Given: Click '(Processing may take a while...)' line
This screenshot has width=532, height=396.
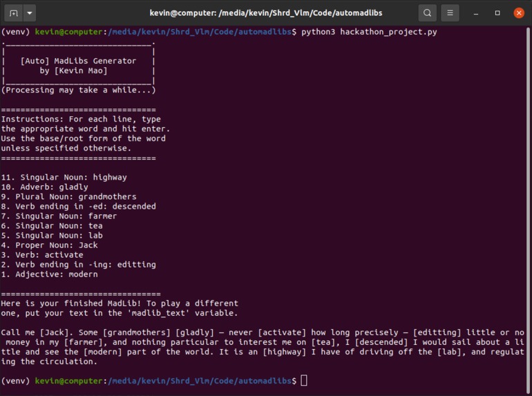Looking at the screenshot, I should tap(78, 90).
